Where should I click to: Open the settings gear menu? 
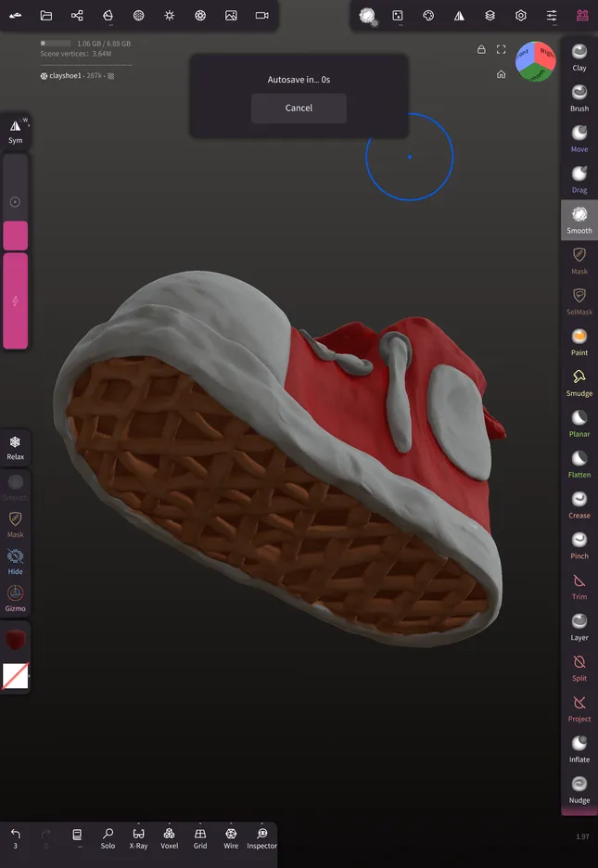coord(520,16)
